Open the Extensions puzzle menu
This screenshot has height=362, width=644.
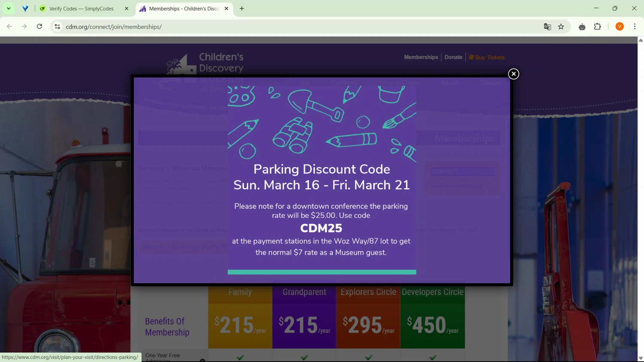(598, 27)
